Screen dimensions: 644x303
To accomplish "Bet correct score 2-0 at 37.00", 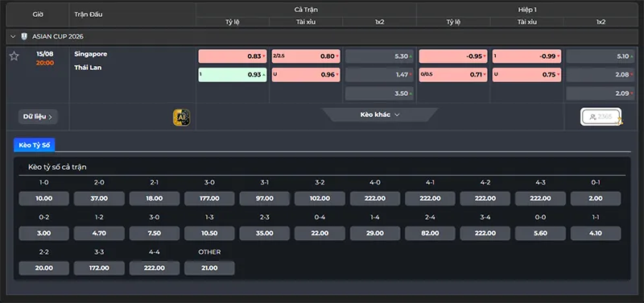I will coord(99,198).
